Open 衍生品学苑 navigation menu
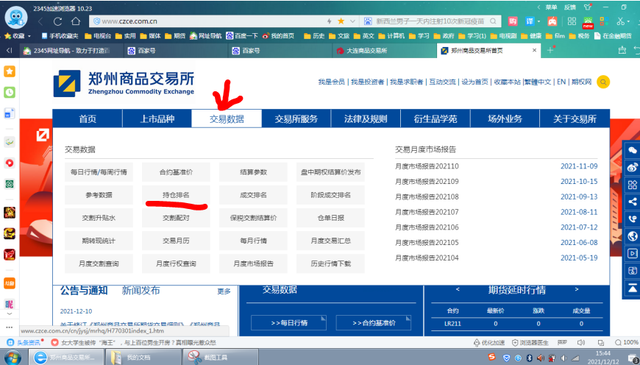 point(436,119)
